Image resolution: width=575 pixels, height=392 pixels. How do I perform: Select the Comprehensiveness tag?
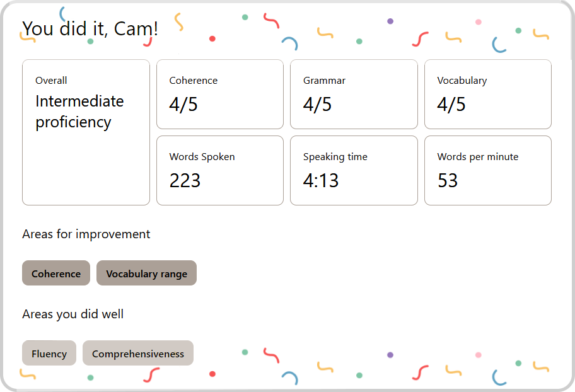pyautogui.click(x=138, y=354)
